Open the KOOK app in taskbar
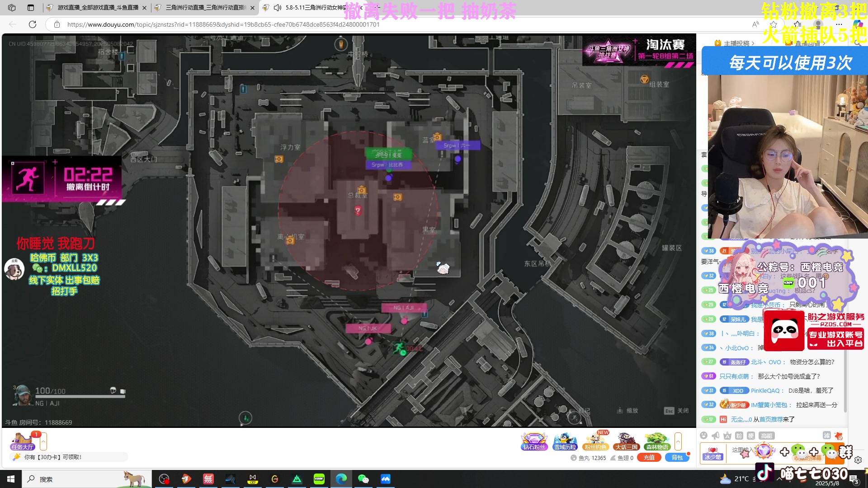868x488 pixels. tap(319, 479)
